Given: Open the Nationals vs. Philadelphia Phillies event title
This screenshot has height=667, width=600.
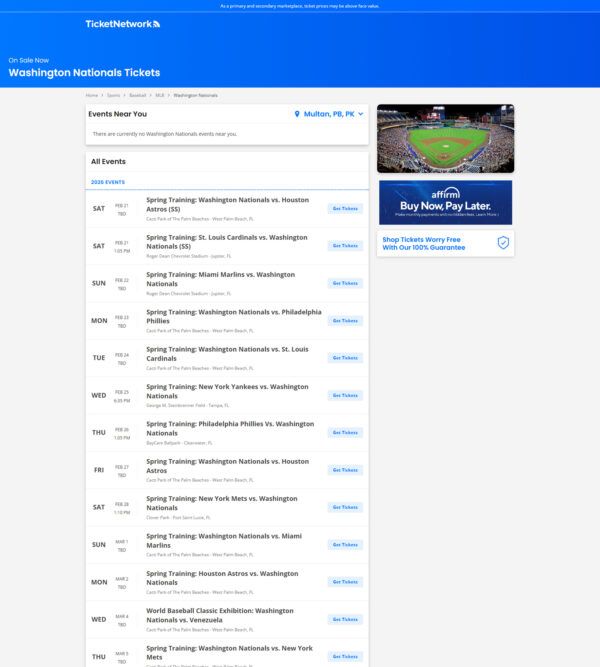Looking at the screenshot, I should 234,316.
